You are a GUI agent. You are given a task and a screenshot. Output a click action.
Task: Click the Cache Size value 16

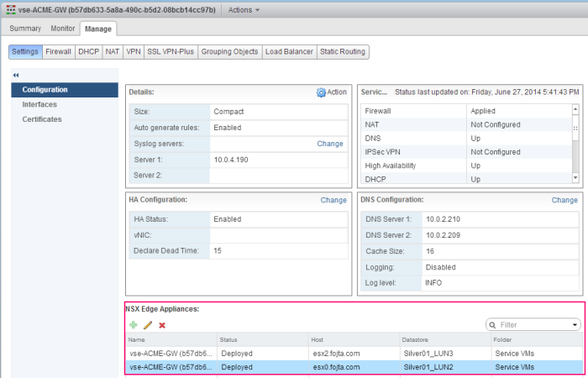pos(430,252)
